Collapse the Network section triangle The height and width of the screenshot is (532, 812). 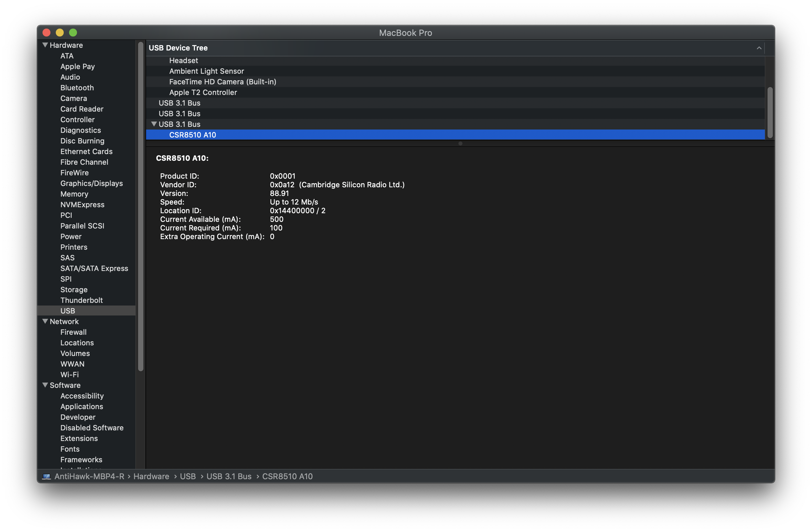45,321
